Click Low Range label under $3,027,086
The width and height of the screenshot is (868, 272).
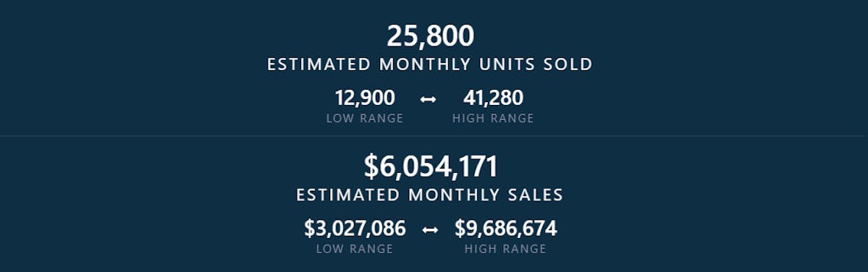[355, 250]
